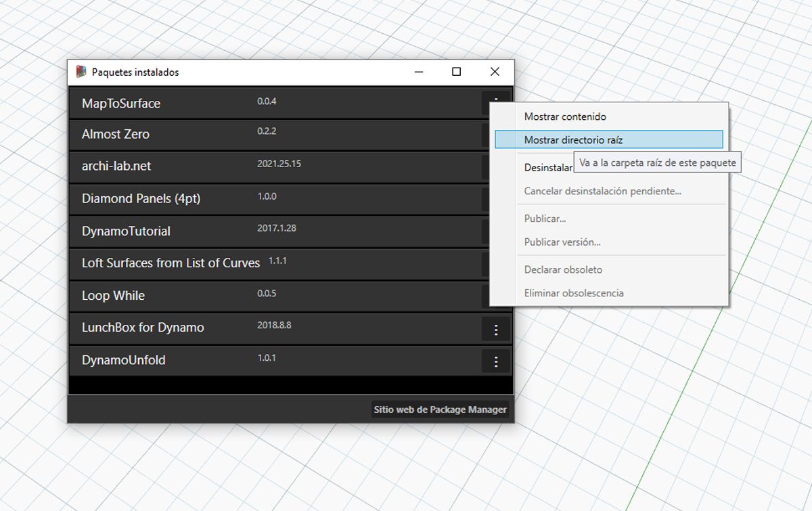Click version 1.0.1 of DynamoUnfold
The width and height of the screenshot is (812, 511).
pos(267,357)
